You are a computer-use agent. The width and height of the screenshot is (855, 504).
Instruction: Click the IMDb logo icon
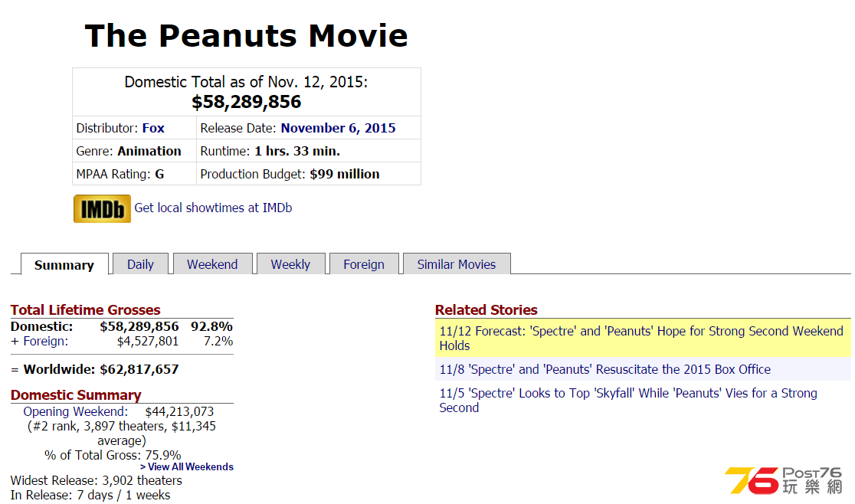[x=102, y=208]
